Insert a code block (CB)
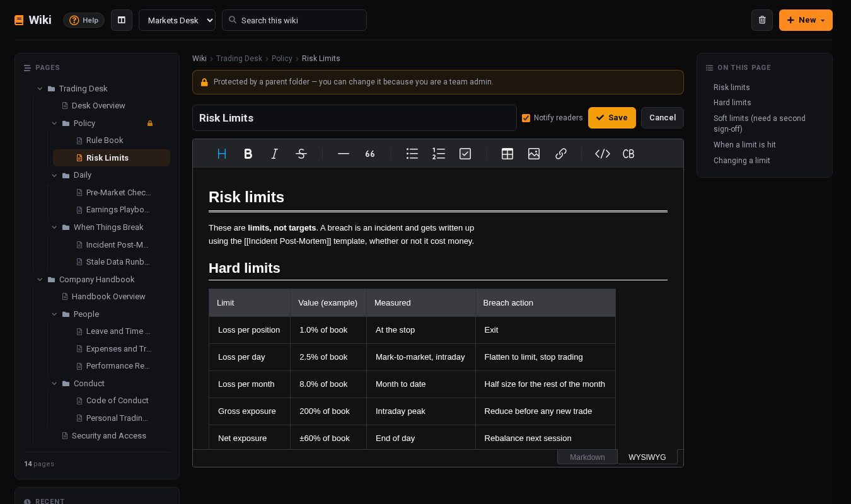Viewport: 851px width, 504px height. [x=628, y=154]
